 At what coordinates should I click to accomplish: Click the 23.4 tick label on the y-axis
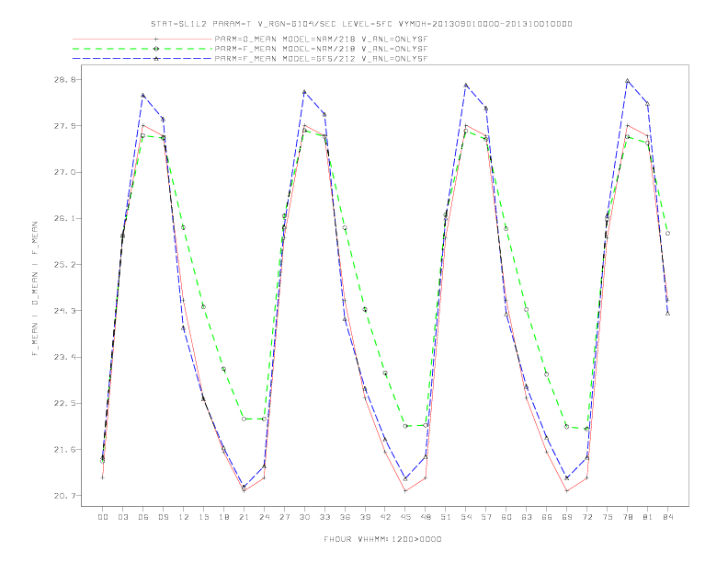click(63, 357)
